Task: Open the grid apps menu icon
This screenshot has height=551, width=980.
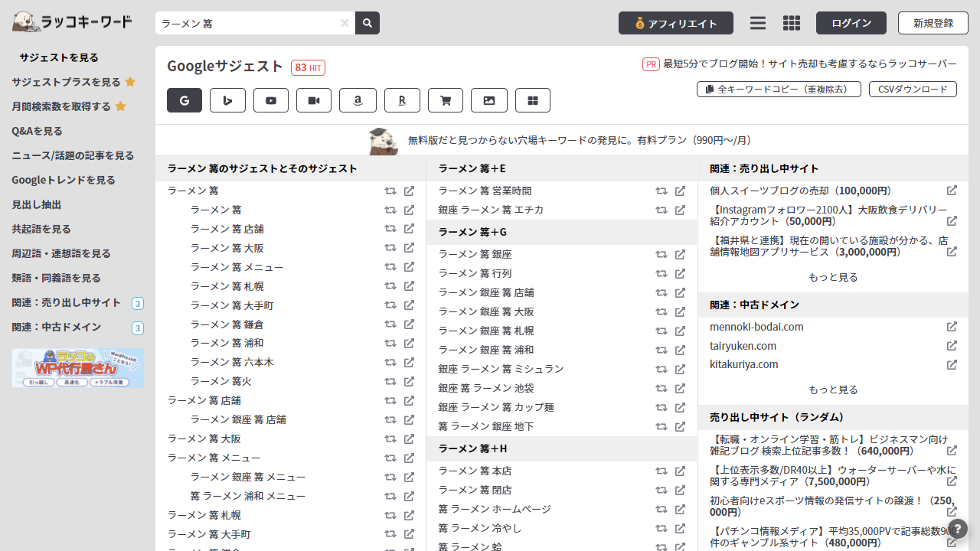Action: click(x=792, y=23)
